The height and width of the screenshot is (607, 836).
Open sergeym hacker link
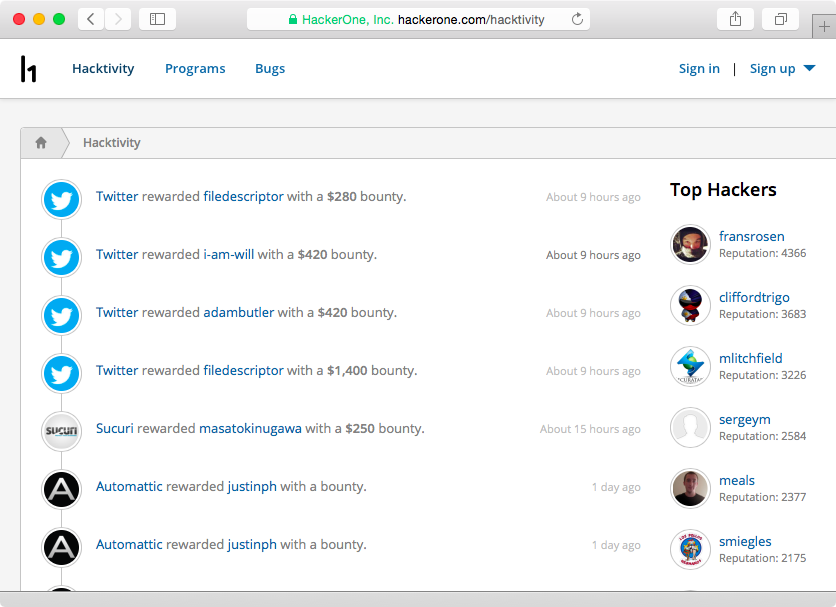tap(745, 420)
